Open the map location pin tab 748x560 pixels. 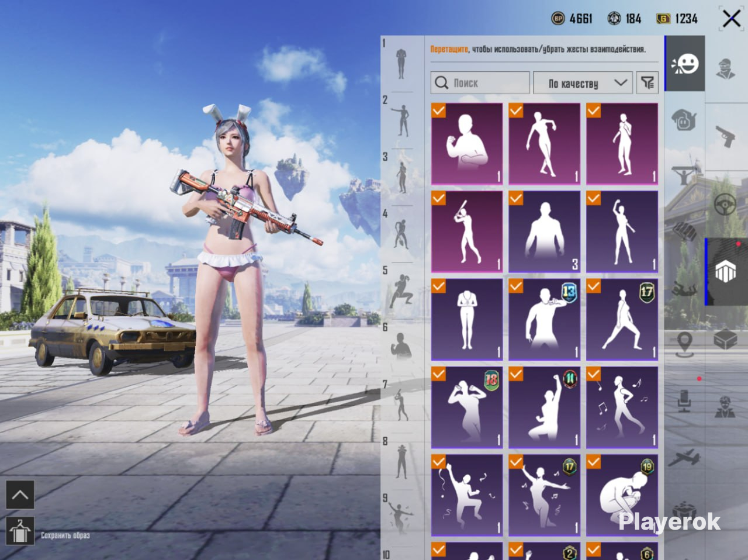coord(684,343)
